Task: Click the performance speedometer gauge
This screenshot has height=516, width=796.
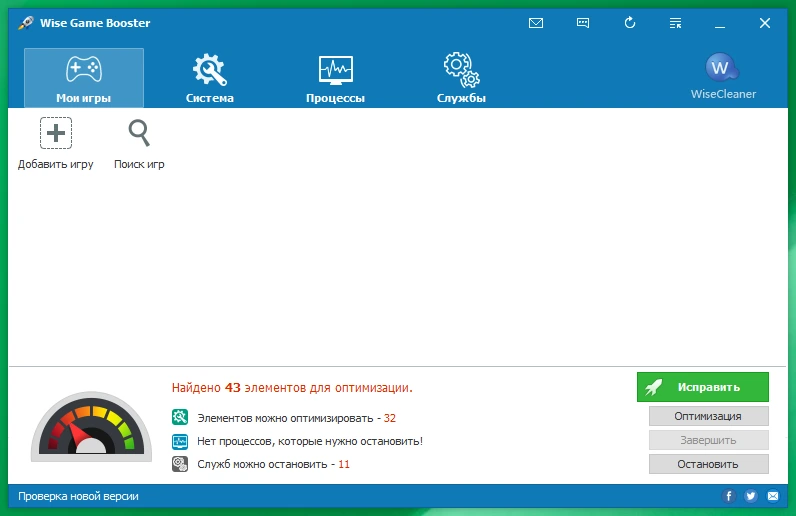Action: coord(91,426)
